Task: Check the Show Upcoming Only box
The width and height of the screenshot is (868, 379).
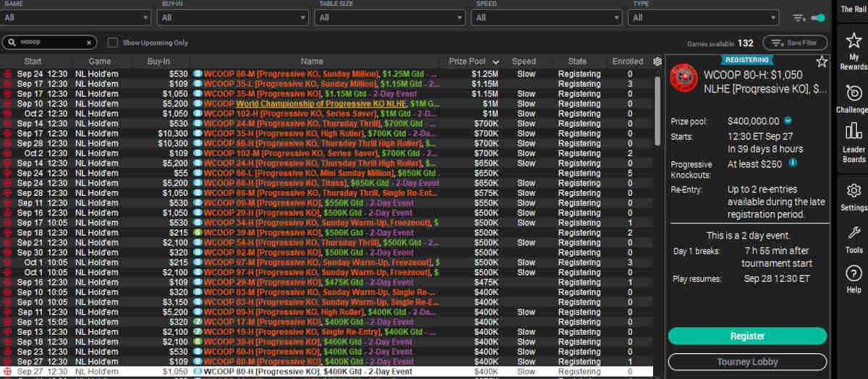Action: click(113, 43)
